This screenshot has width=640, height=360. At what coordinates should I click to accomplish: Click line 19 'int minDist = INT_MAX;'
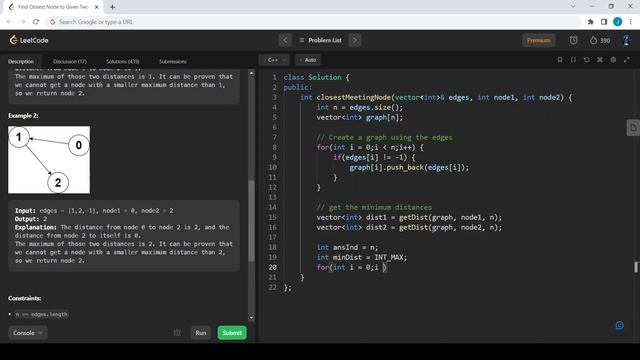click(362, 257)
